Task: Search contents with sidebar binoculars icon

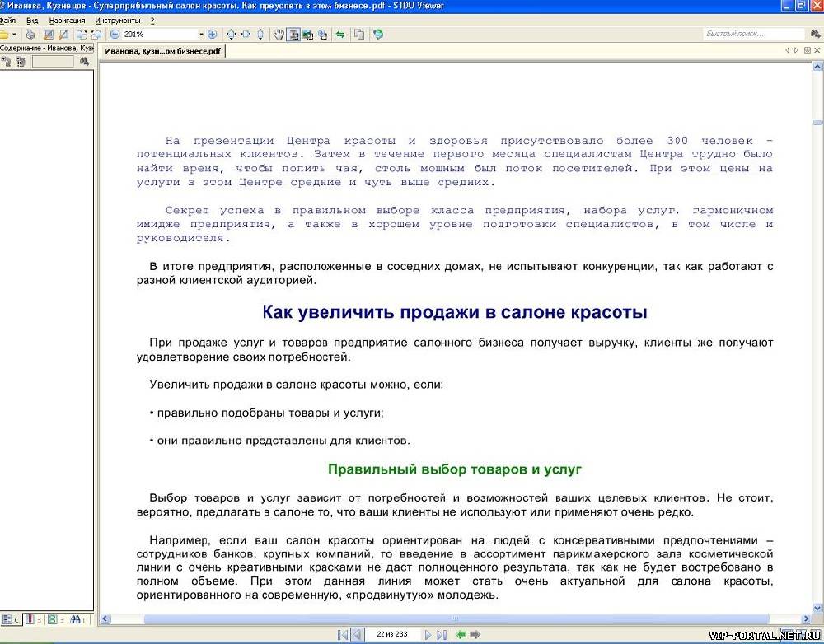Action: (84, 62)
